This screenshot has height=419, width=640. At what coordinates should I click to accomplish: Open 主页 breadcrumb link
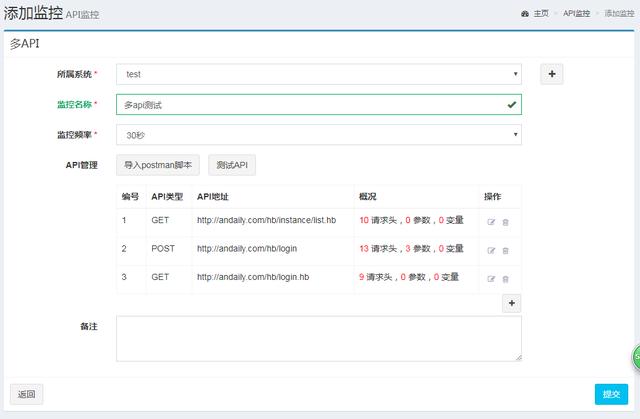click(541, 13)
